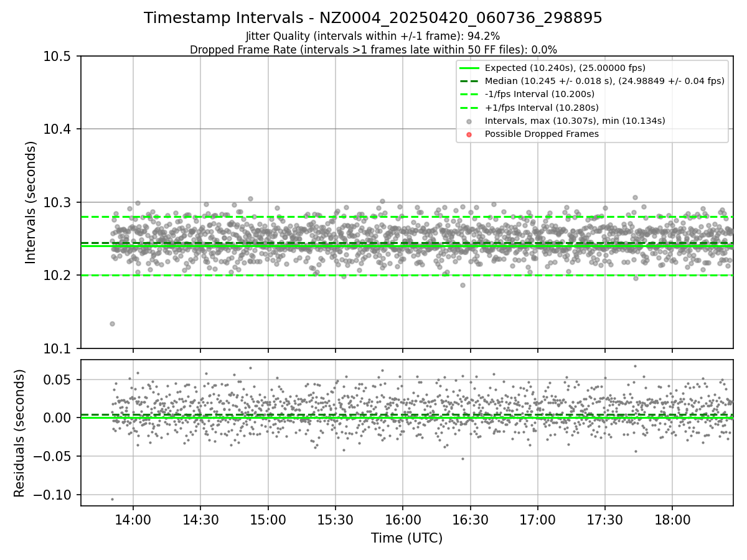Click the 14:30 time tick label
747x560 pixels.
pos(200,520)
